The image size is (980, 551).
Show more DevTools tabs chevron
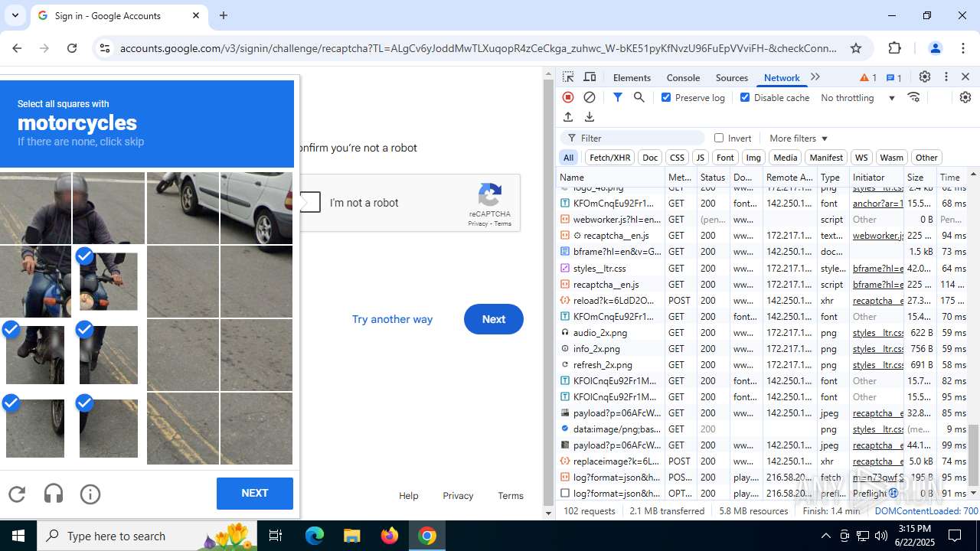pos(815,77)
